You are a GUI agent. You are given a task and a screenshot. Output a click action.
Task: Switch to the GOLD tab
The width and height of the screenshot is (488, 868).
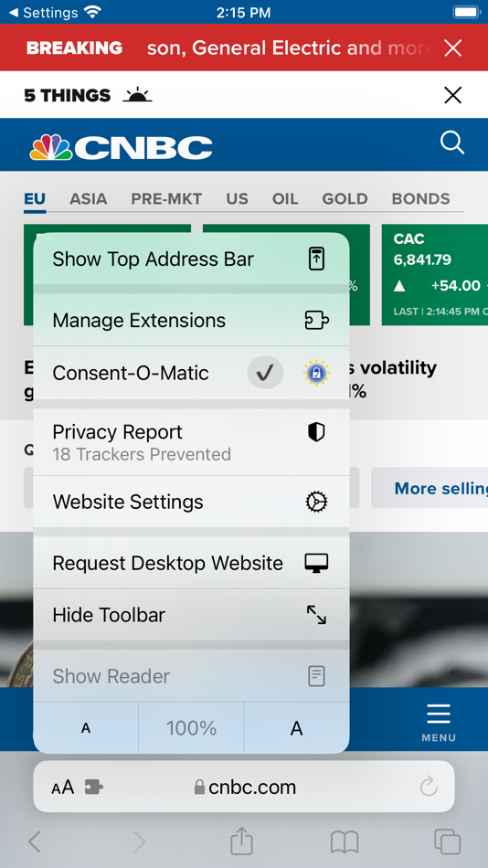click(345, 199)
